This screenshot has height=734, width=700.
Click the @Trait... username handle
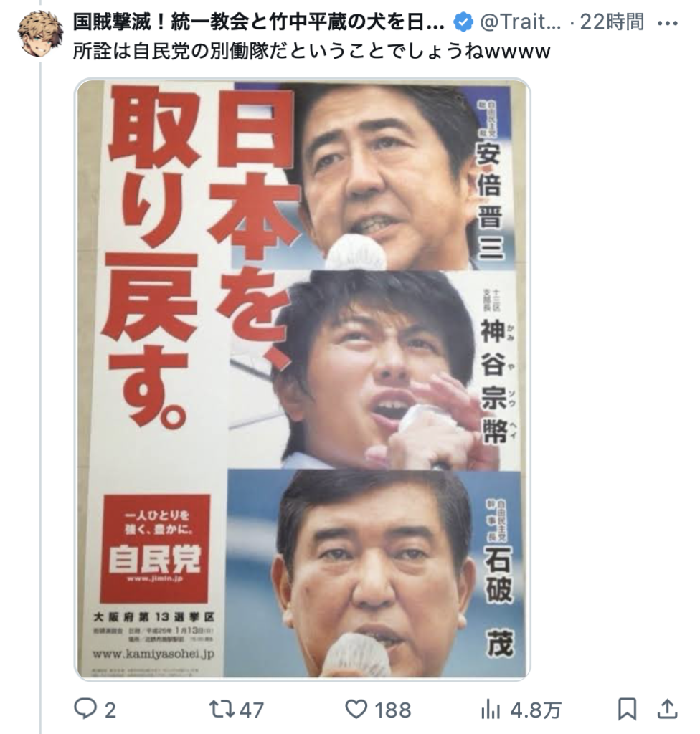[520, 22]
